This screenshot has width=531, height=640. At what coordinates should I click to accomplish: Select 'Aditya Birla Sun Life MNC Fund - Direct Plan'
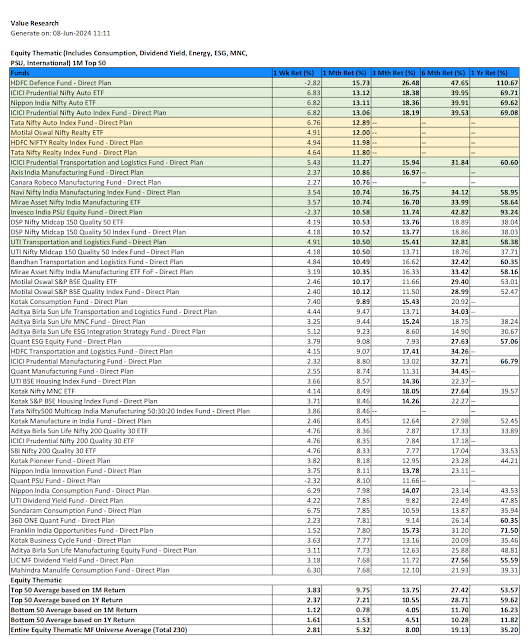pos(78,322)
